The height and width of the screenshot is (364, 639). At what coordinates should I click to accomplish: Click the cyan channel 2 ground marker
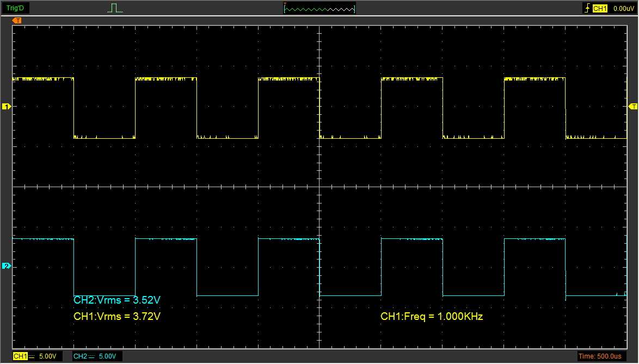[7, 266]
